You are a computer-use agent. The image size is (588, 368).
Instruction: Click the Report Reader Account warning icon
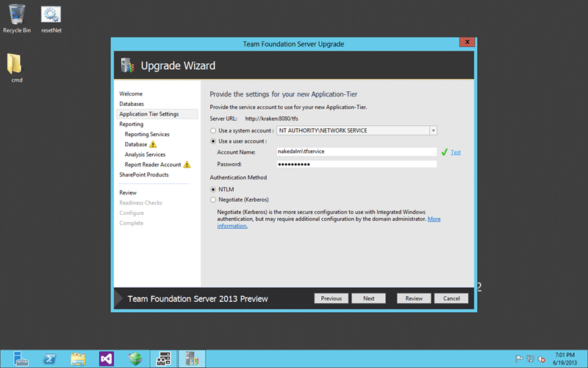[187, 164]
